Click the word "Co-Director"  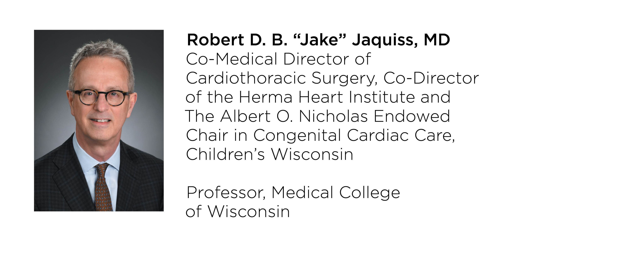[431, 78]
